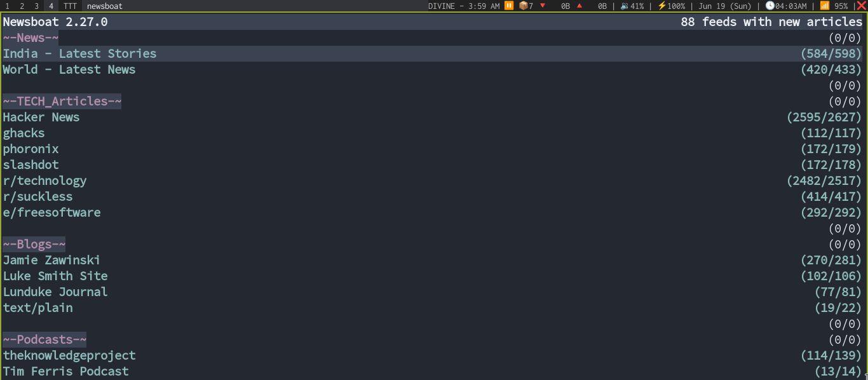Toggle workspace tag 2 in the bar
This screenshot has width=868, height=380.
click(21, 6)
